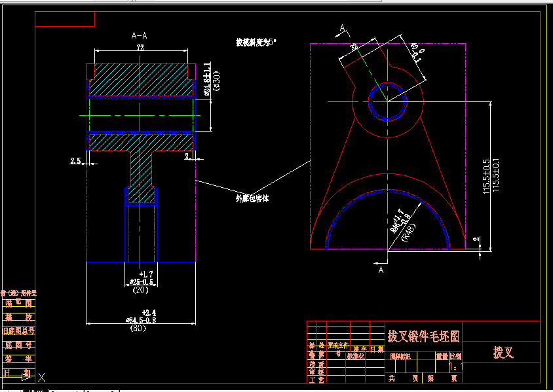
Task: Select the ø25-0.5 dimension text
Action: (x=141, y=282)
